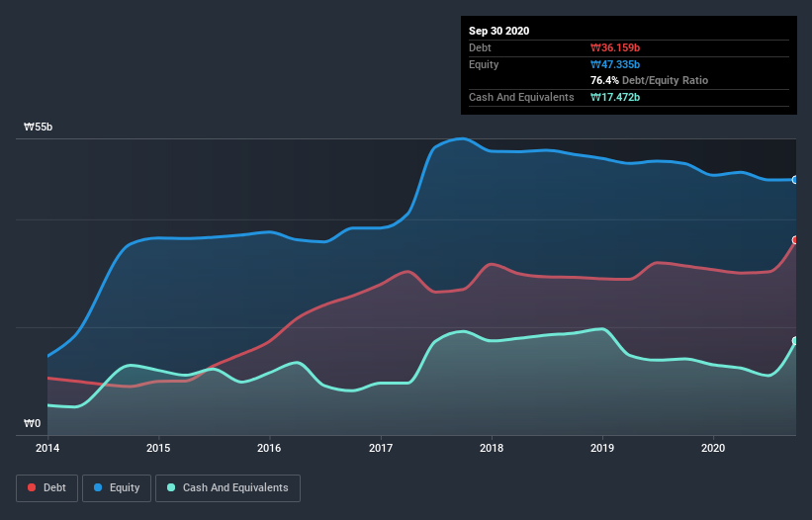Click the Cash endpoint marker at Sep 2020
Image resolution: width=812 pixels, height=520 pixels.
click(795, 341)
